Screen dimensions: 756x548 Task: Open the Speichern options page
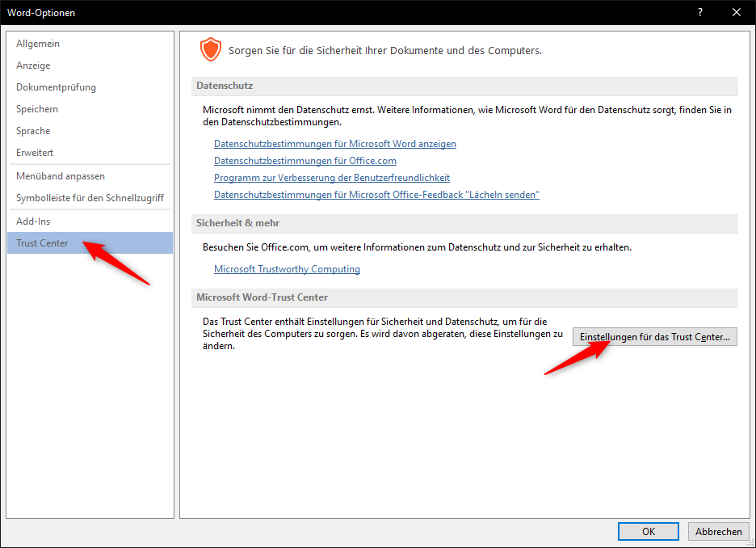point(37,109)
